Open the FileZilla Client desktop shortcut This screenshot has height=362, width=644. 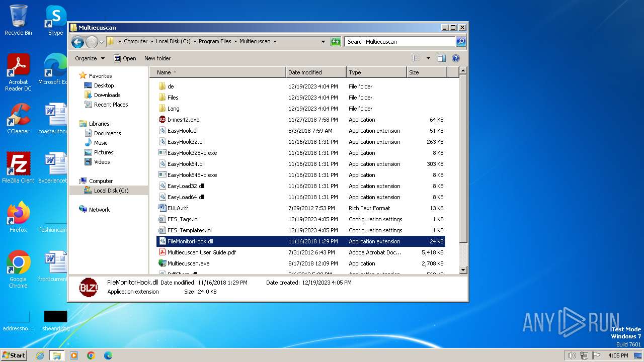pyautogui.click(x=18, y=167)
